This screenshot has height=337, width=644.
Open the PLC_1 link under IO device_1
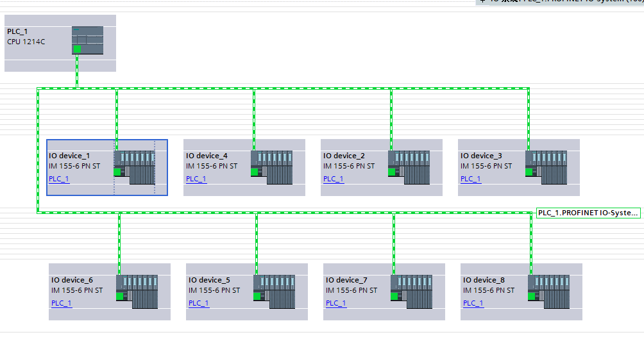pyautogui.click(x=59, y=179)
